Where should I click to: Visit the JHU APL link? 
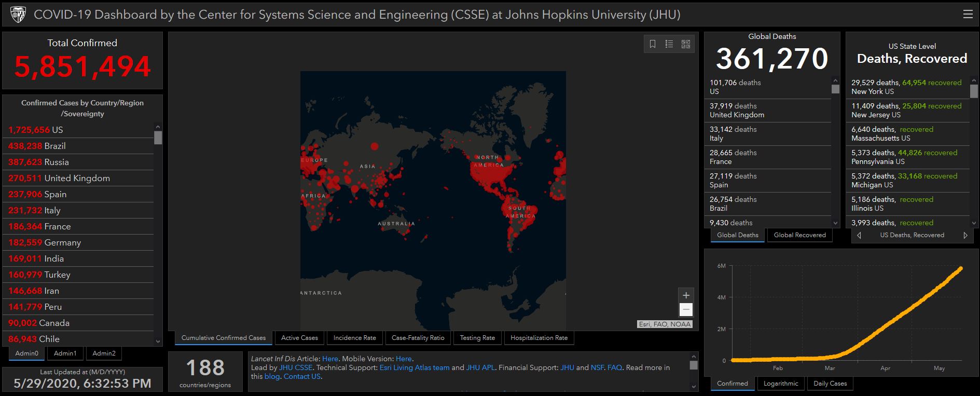[480, 367]
